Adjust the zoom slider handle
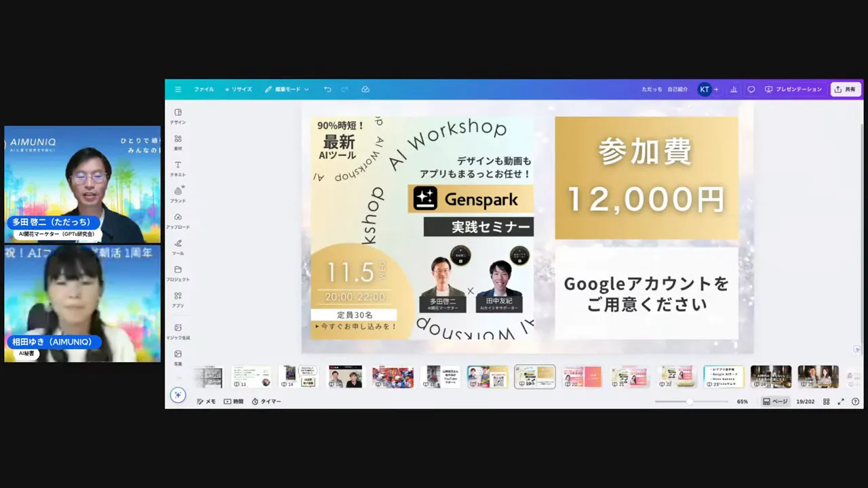The height and width of the screenshot is (488, 868). [690, 401]
